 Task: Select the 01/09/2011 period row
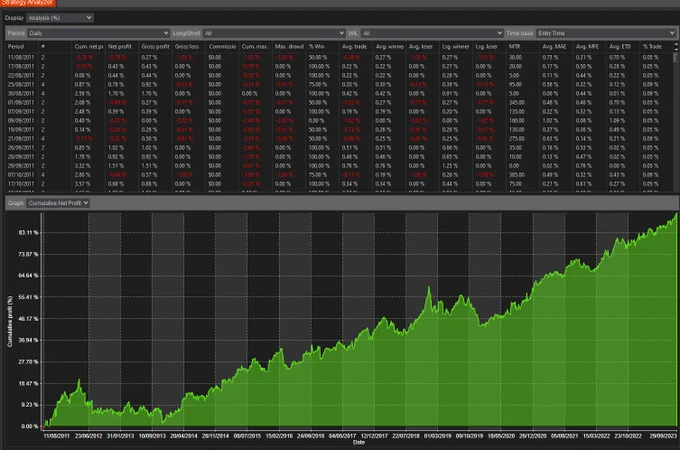point(339,102)
